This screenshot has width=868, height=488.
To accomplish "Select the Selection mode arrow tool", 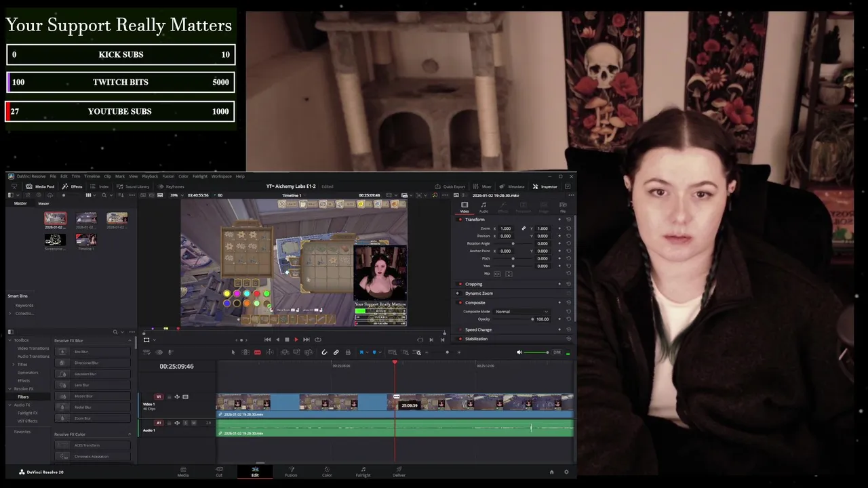I will (233, 352).
